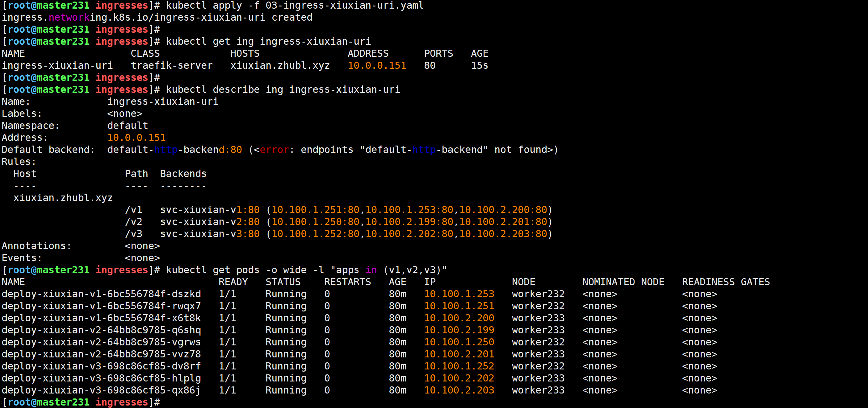The width and height of the screenshot is (868, 408).
Task: Click the 03-ingress-xiuxian-uri.yaml filename
Action: (x=344, y=5)
